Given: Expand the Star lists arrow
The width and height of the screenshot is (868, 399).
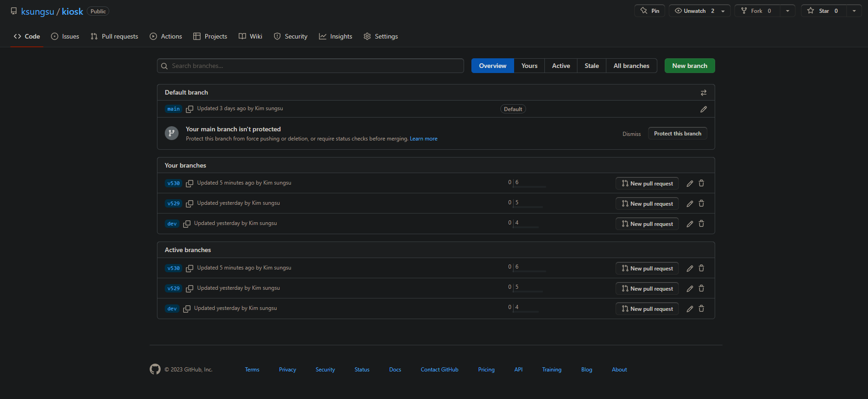Looking at the screenshot, I should click(x=854, y=11).
